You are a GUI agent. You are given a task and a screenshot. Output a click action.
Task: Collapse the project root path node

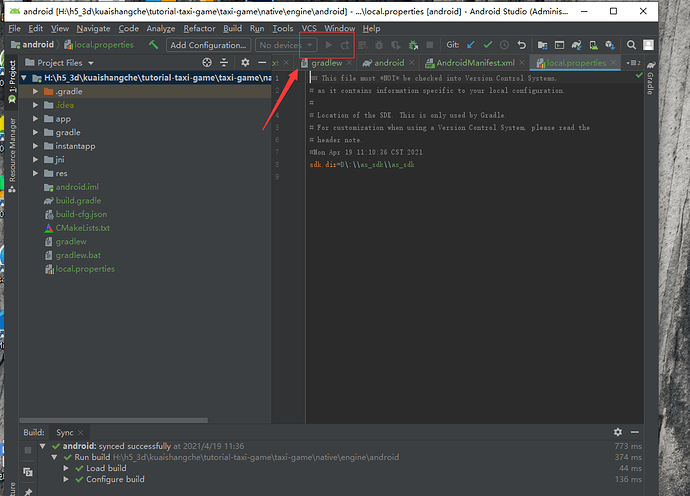[24, 78]
